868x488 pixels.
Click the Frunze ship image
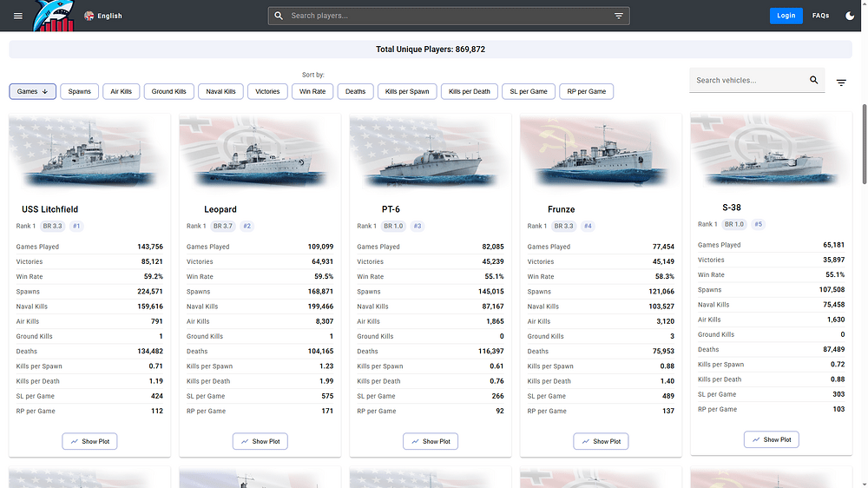pos(602,154)
